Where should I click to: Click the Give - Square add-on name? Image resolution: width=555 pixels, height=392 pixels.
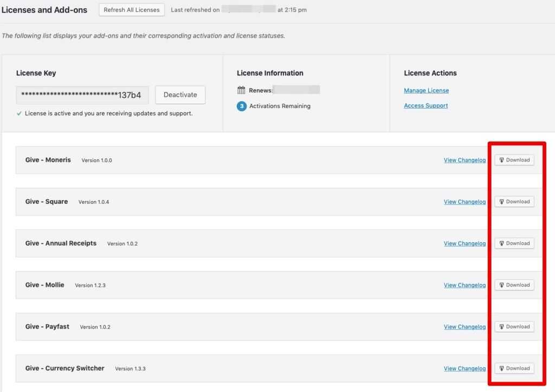tap(47, 202)
